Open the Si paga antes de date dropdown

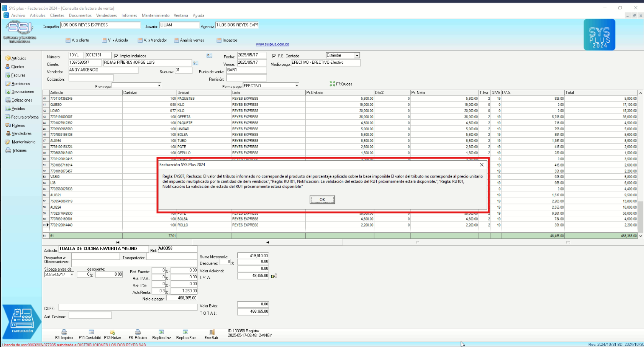(x=72, y=274)
